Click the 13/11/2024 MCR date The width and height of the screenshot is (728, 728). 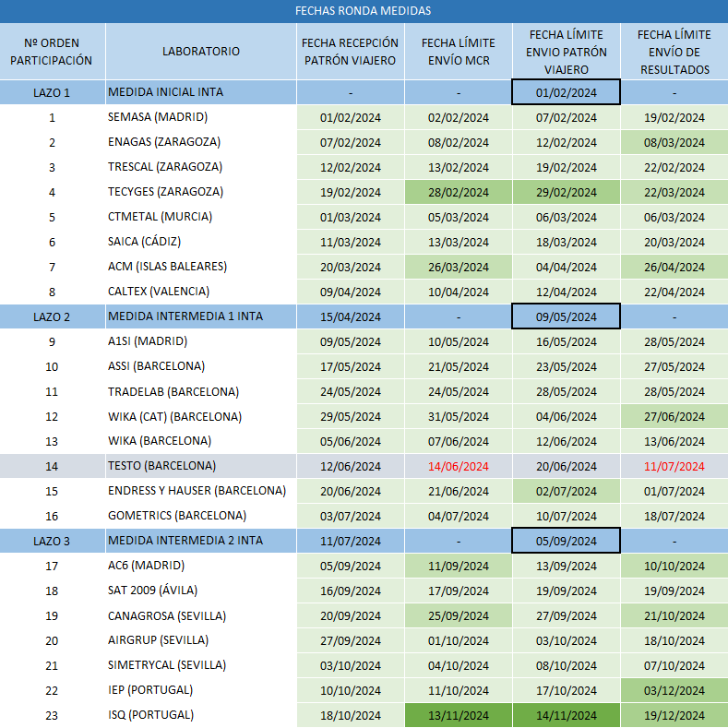pyautogui.click(x=459, y=715)
